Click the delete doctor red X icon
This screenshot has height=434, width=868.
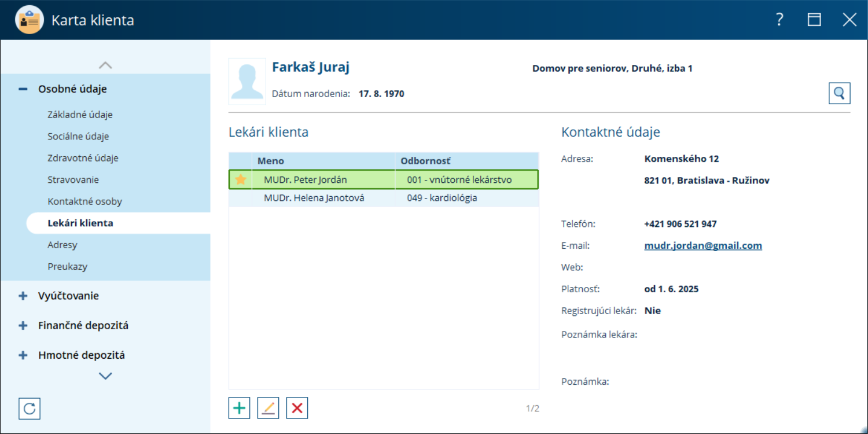click(297, 408)
